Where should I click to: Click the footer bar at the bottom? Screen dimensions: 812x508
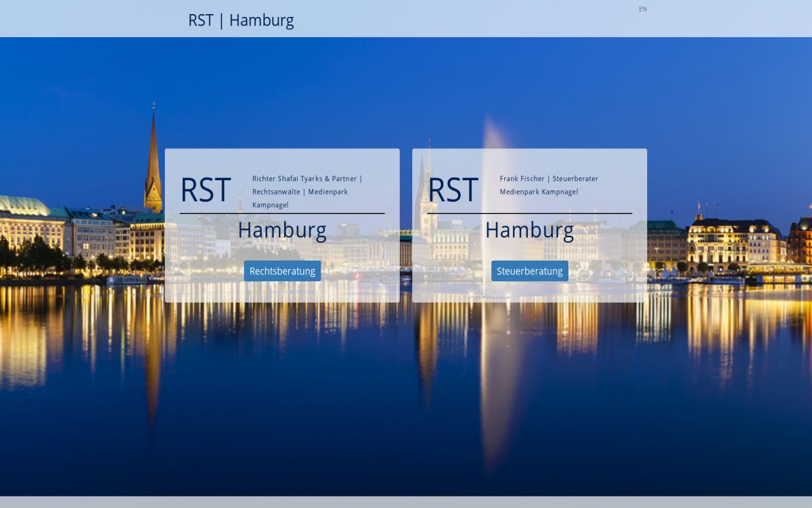coord(406,504)
